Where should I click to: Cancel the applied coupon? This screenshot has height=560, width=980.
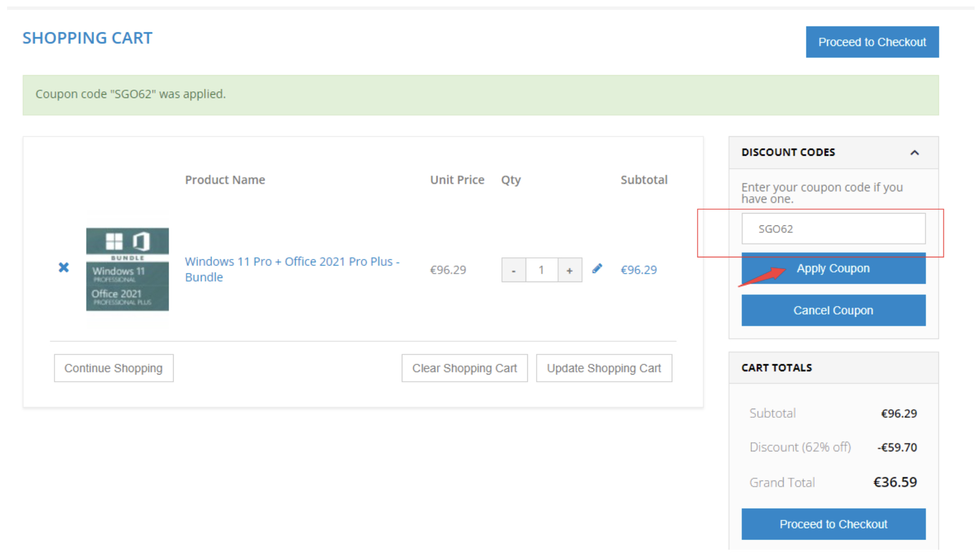pyautogui.click(x=833, y=310)
